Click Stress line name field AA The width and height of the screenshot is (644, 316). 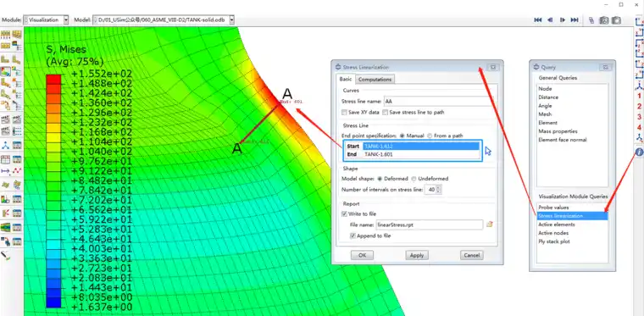[438, 102]
